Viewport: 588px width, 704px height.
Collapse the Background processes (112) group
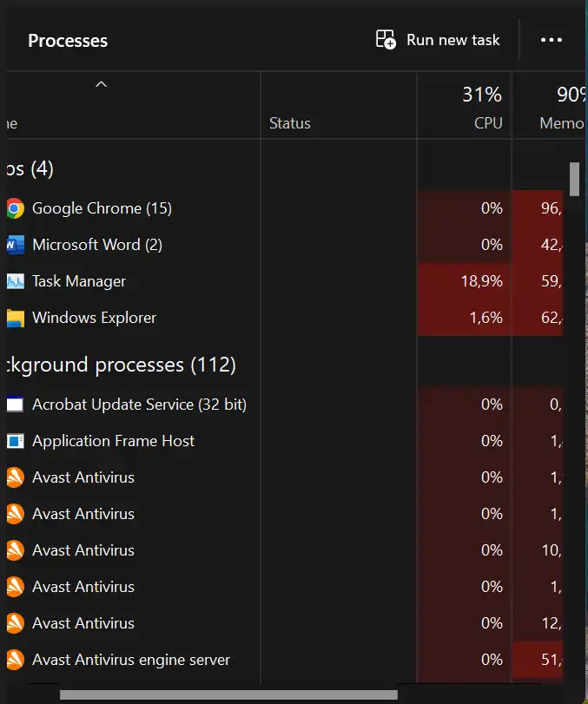pos(122,365)
